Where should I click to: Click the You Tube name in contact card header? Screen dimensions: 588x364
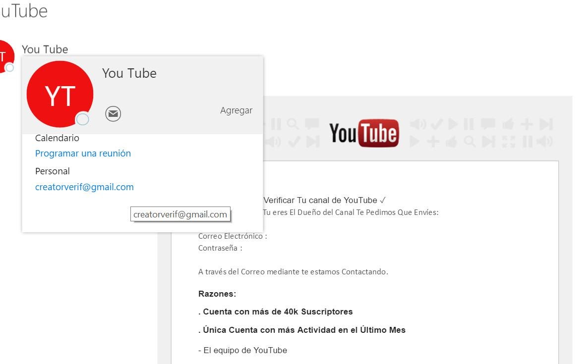129,73
